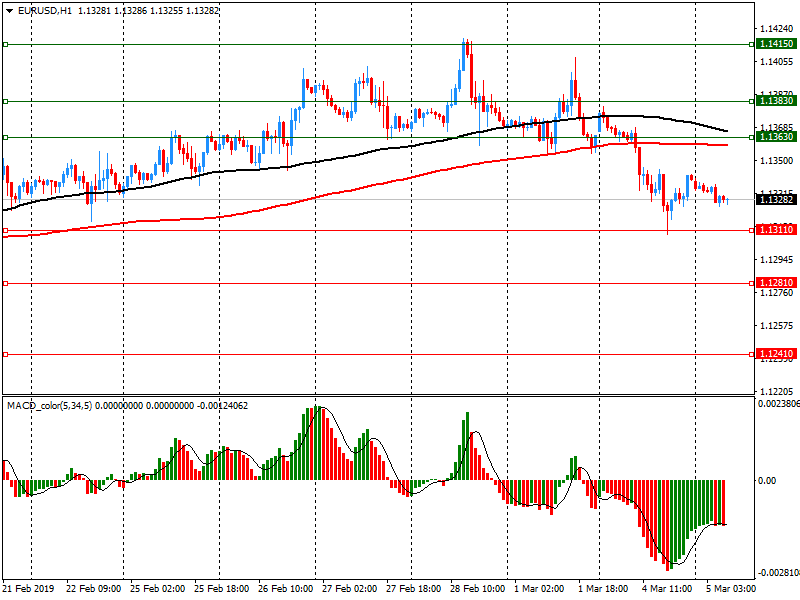
Task: Select the green 1.13830 price tag
Action: [x=776, y=101]
